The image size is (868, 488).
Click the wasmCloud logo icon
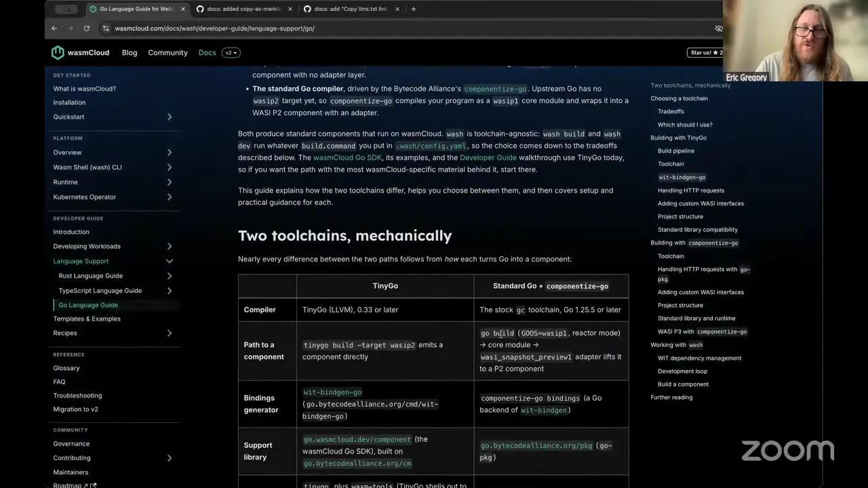[58, 53]
